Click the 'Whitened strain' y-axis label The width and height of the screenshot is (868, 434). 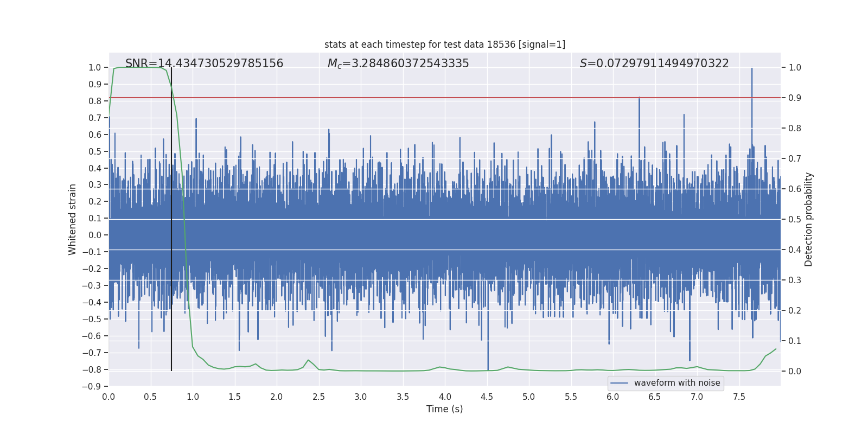coord(72,219)
